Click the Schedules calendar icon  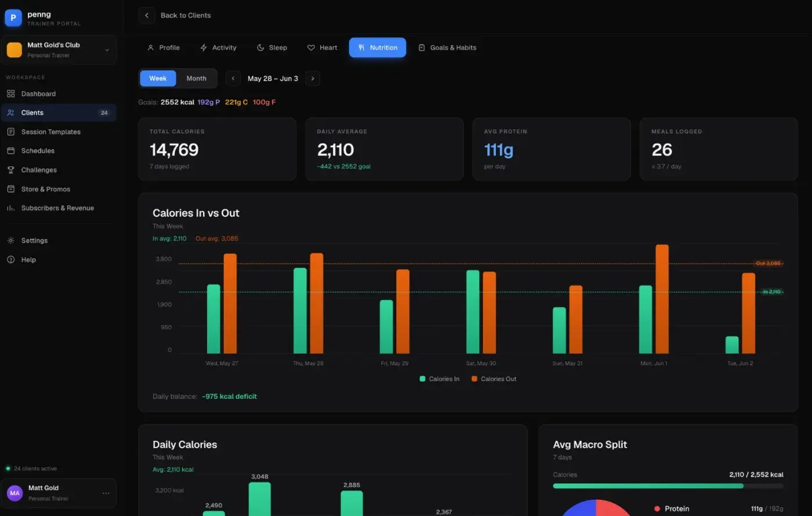[10, 151]
